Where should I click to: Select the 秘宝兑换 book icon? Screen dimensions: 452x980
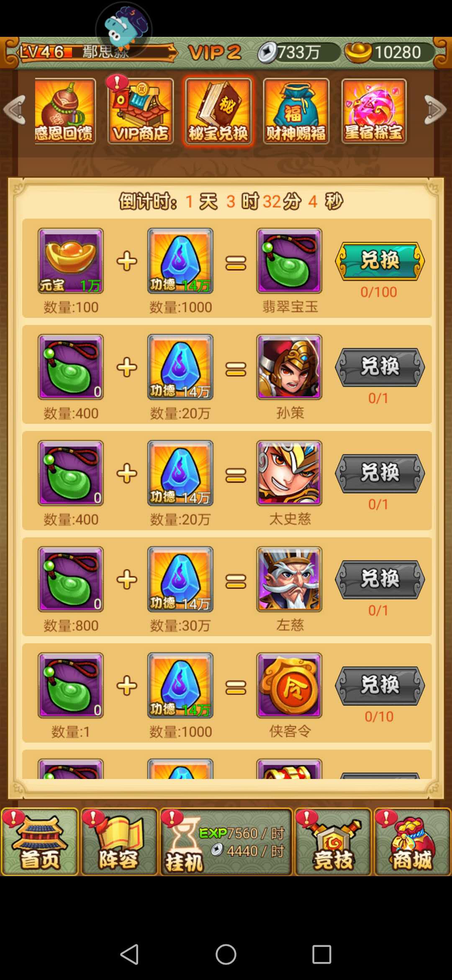click(218, 111)
